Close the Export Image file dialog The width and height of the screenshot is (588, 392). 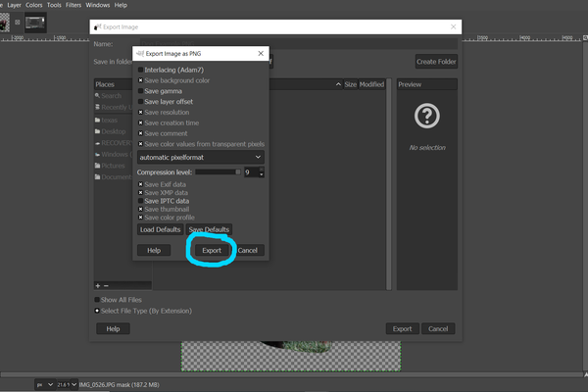pos(453,26)
